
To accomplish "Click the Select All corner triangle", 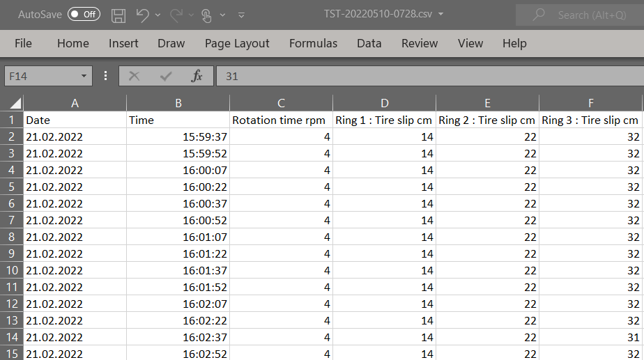I will tap(15, 103).
